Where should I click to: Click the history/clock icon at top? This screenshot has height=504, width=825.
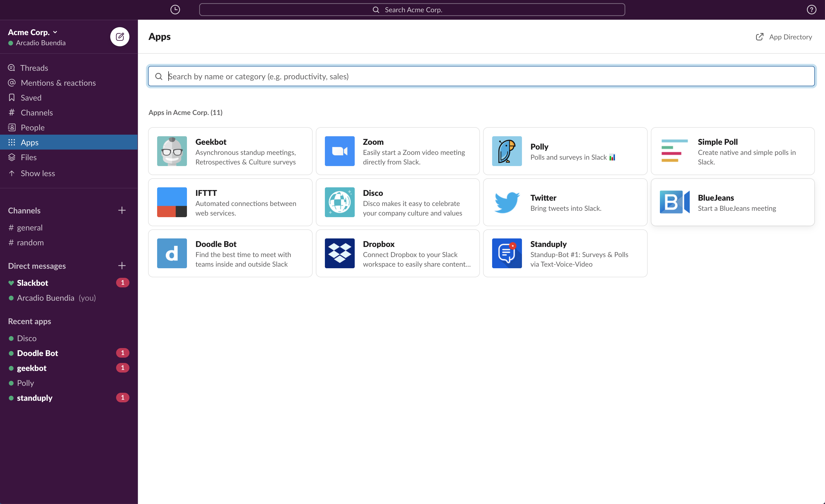[x=175, y=9]
